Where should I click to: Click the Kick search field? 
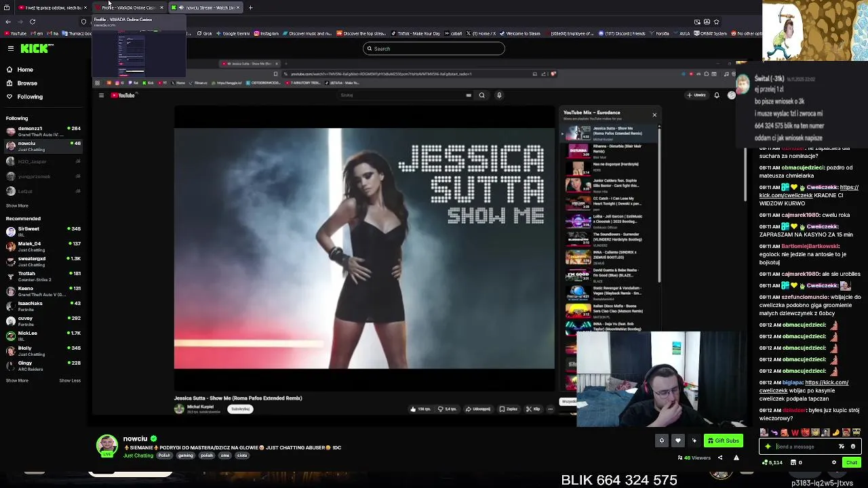[x=434, y=49]
